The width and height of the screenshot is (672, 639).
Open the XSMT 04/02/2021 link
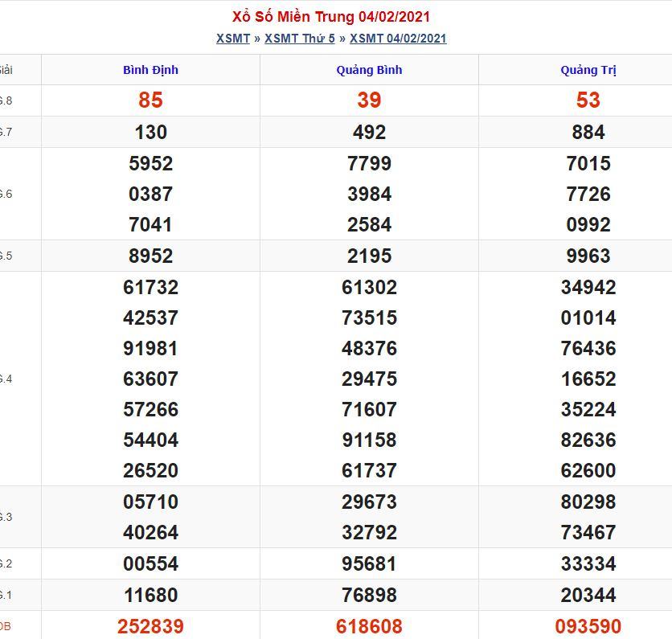pos(398,39)
